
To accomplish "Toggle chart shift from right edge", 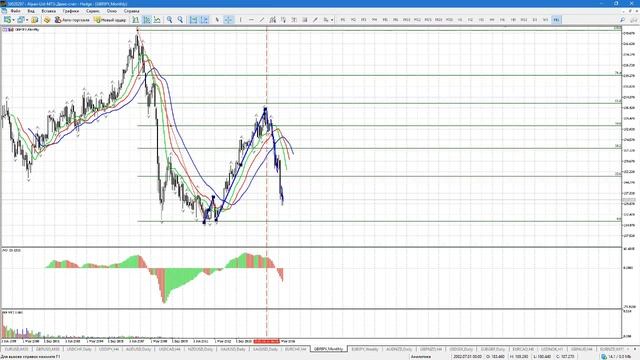I will [204, 20].
